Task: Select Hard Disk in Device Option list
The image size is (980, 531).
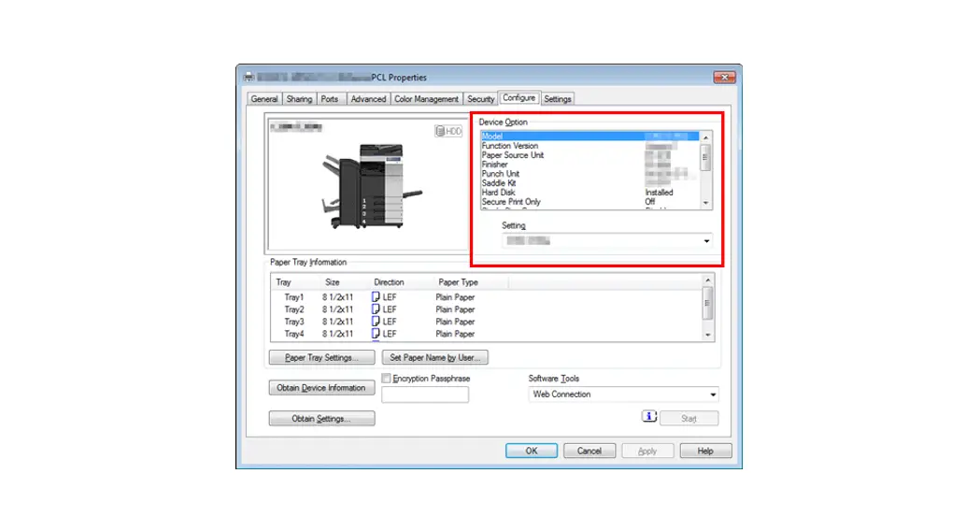Action: pos(590,192)
